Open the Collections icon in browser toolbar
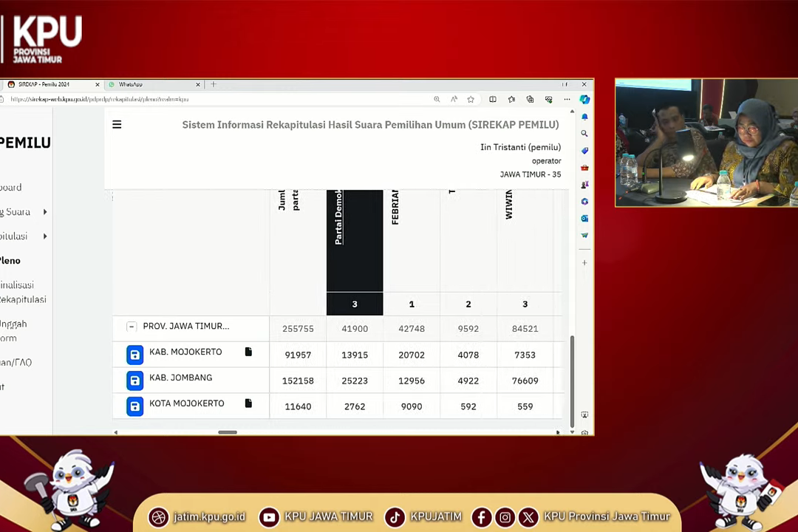Viewport: 798px width, 532px height. click(530, 99)
